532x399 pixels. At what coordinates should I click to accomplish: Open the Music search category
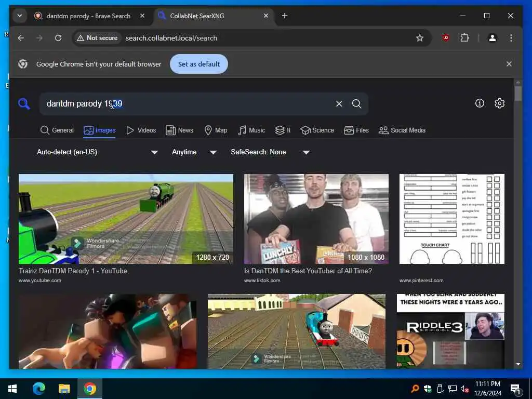coord(251,130)
